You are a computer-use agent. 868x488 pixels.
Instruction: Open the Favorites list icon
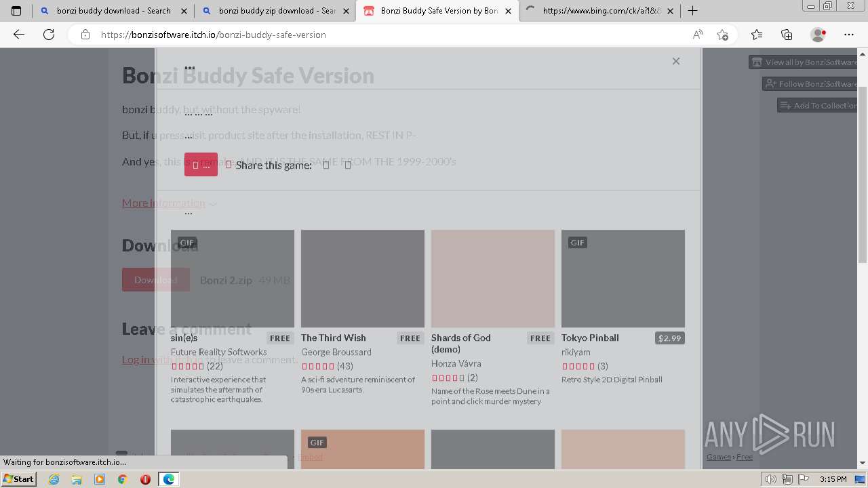coord(757,35)
